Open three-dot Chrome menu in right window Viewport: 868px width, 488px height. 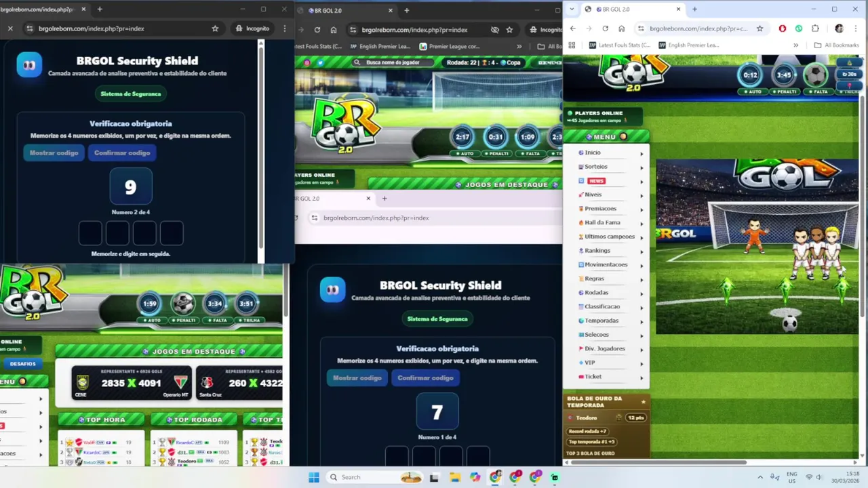pos(856,28)
